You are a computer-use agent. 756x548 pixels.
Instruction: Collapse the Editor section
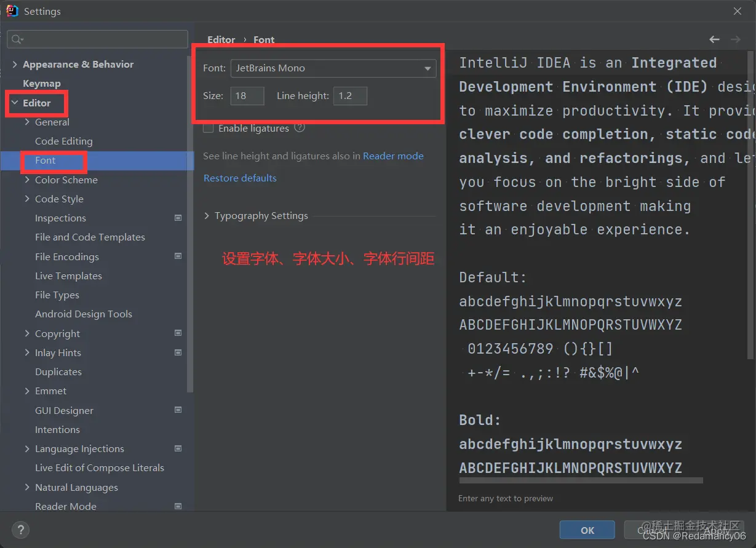tap(15, 103)
